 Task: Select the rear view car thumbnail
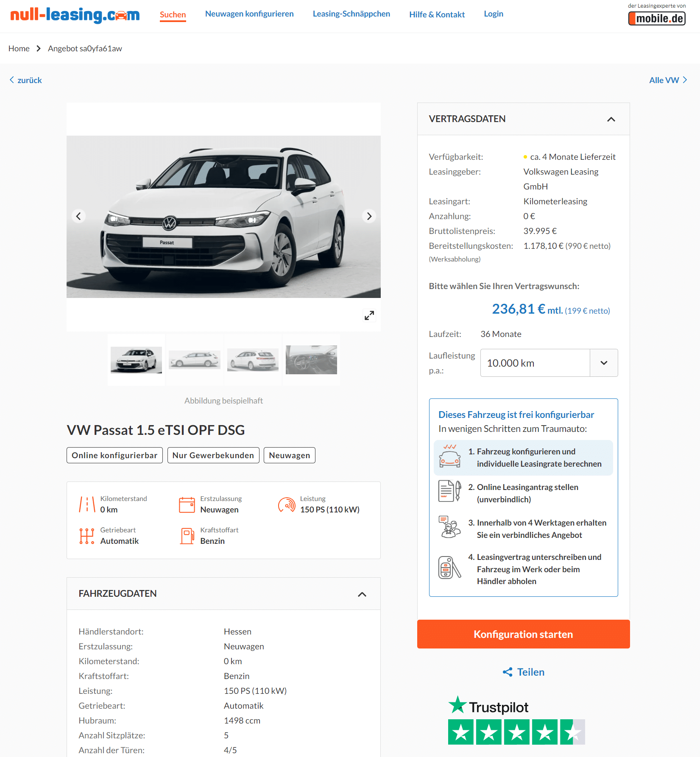pos(253,360)
